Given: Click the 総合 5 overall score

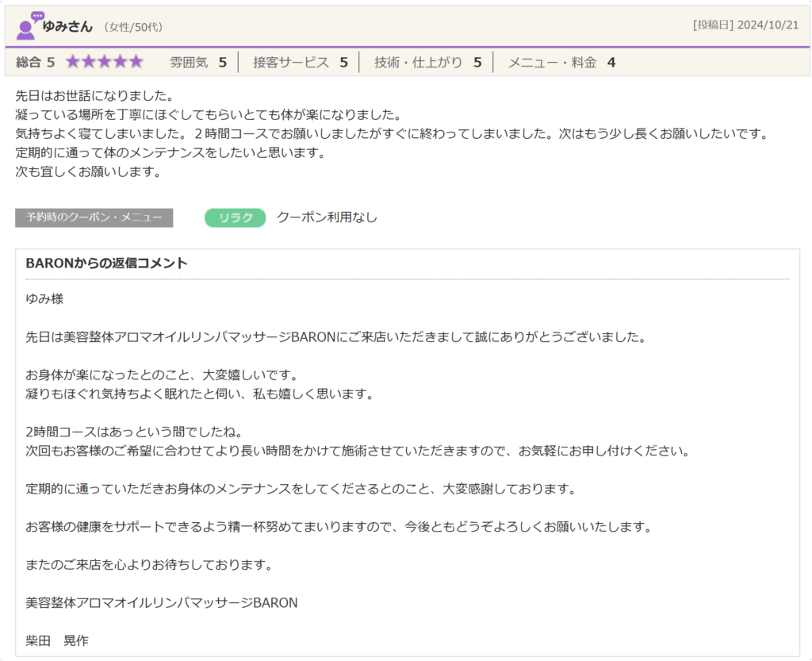Looking at the screenshot, I should (35, 62).
